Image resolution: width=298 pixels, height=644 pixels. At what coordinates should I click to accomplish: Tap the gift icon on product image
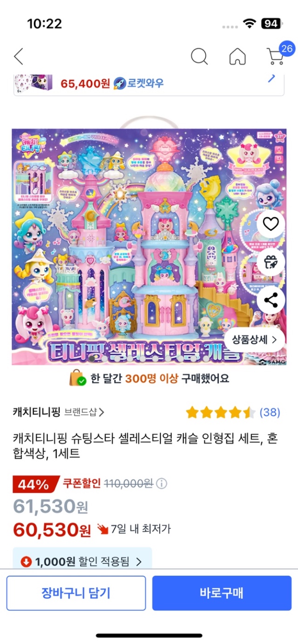[271, 262]
